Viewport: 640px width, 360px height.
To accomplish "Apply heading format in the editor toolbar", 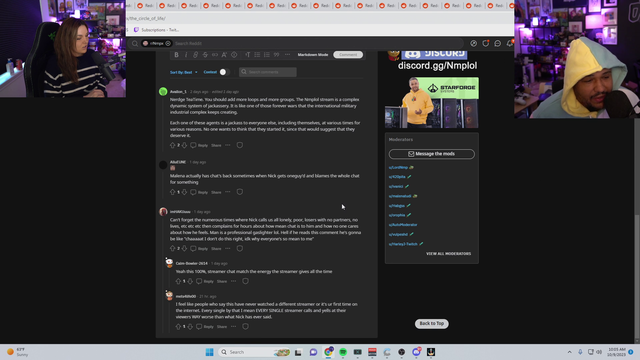I will 247,55.
